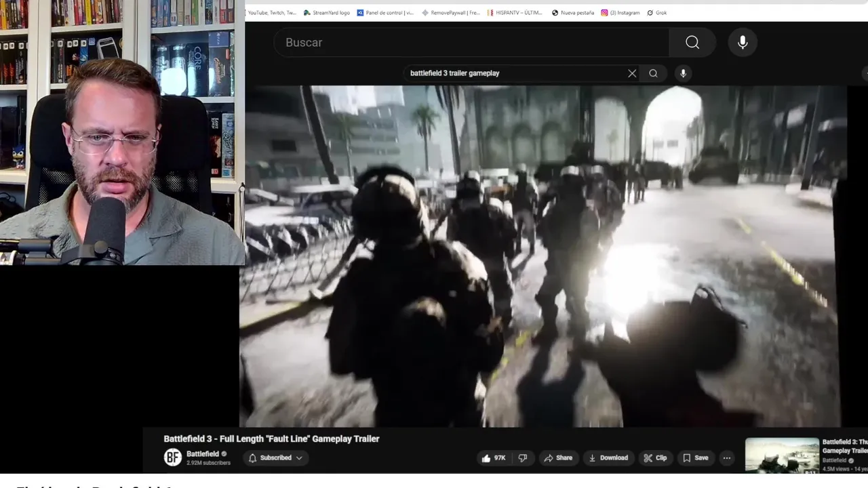
Task: Click the '2.92M subscribers' text
Action: pos(208,463)
